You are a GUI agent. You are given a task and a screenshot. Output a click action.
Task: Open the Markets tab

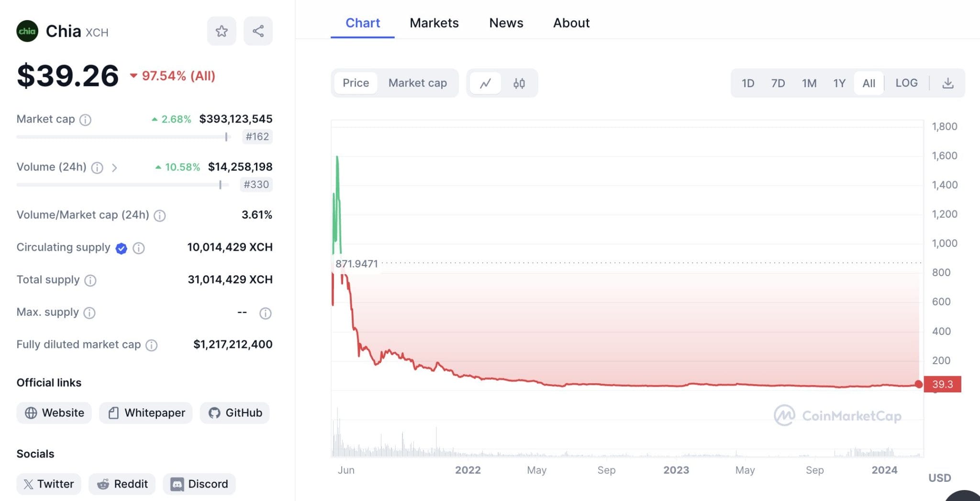(x=434, y=23)
